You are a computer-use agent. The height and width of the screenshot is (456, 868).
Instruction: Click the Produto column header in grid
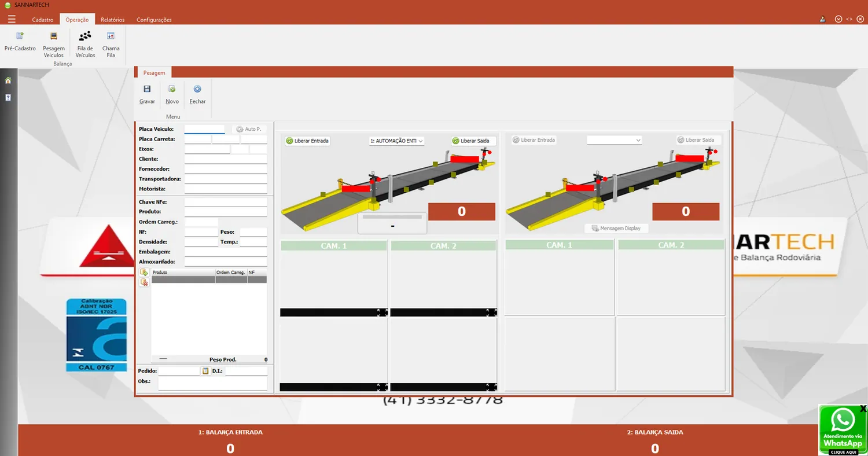click(x=183, y=272)
